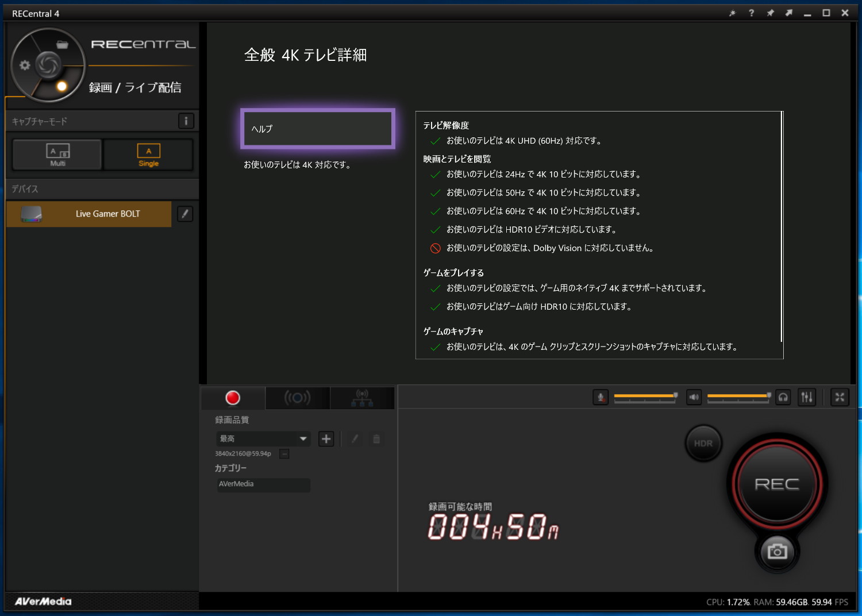862x616 pixels.
Task: Toggle microphone mute
Action: [601, 397]
